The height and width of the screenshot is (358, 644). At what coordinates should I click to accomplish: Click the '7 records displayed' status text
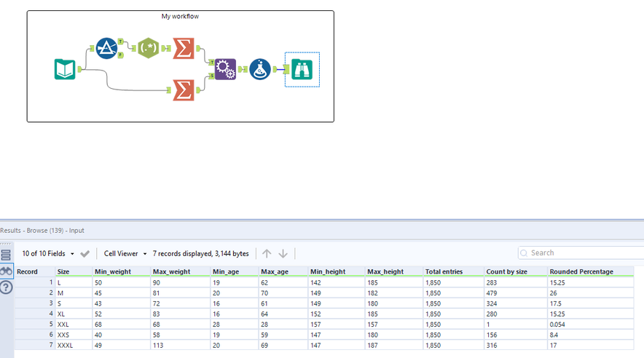(x=201, y=254)
